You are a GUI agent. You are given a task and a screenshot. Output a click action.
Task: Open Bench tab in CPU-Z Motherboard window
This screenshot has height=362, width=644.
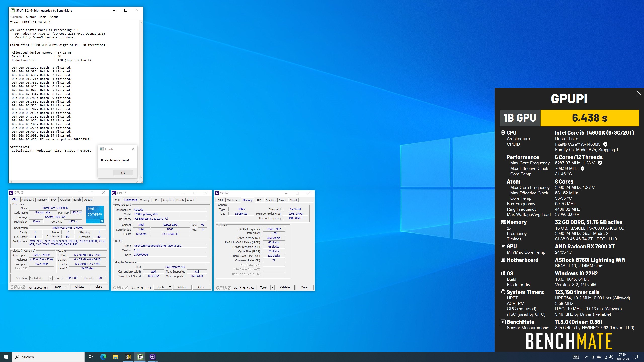pyautogui.click(x=180, y=200)
